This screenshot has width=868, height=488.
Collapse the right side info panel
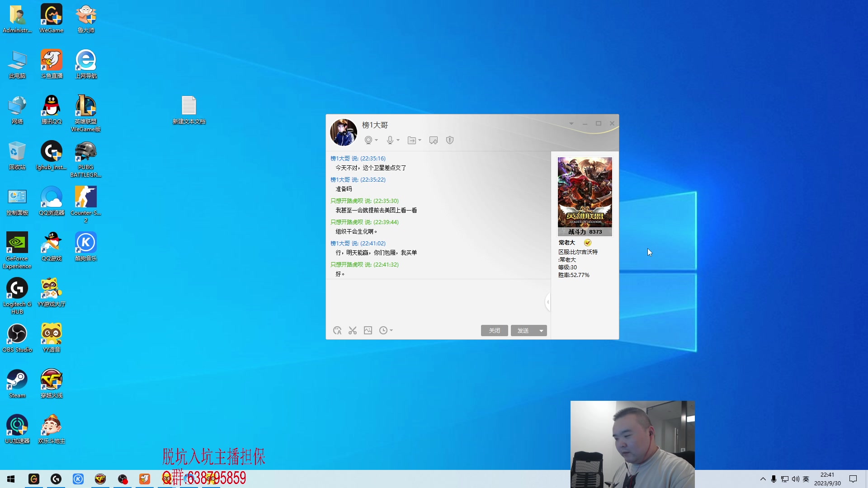coord(548,302)
